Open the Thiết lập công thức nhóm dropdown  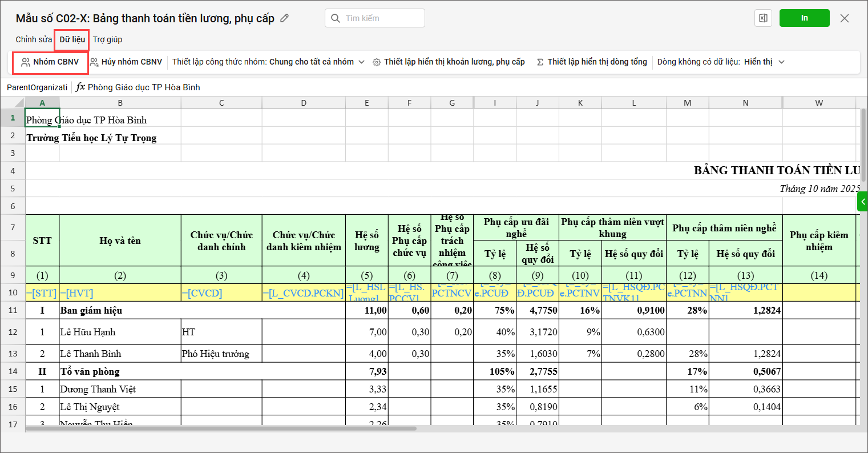(x=361, y=62)
